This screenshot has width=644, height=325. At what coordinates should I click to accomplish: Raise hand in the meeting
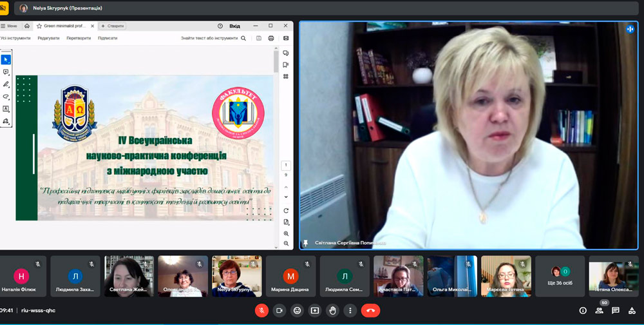pyautogui.click(x=332, y=310)
